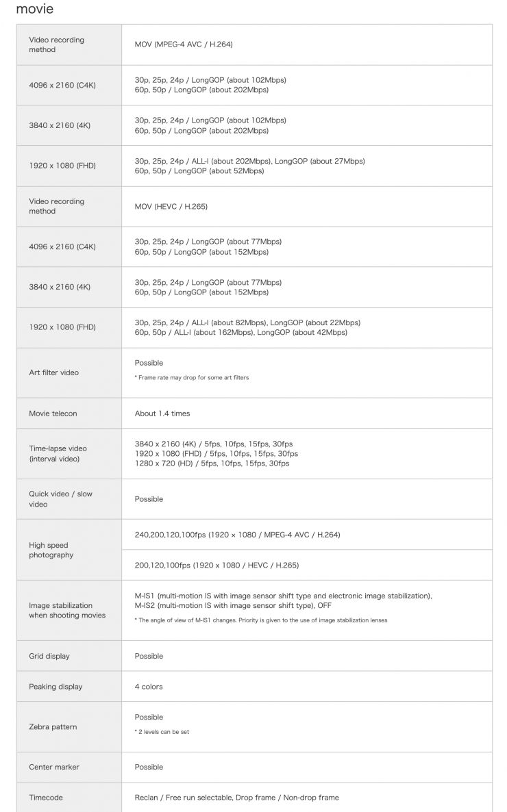This screenshot has width=507, height=812.
Task: Select the "About 1.4 times" value
Action: 162,414
